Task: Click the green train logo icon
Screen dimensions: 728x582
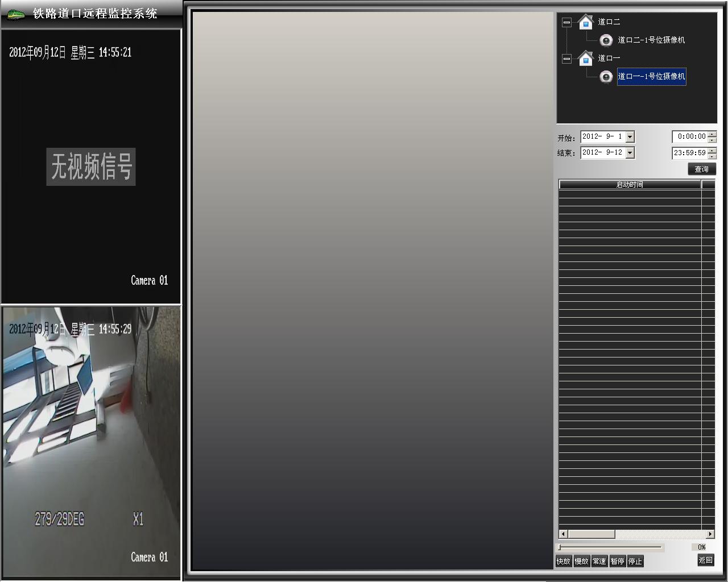Action: coord(15,14)
